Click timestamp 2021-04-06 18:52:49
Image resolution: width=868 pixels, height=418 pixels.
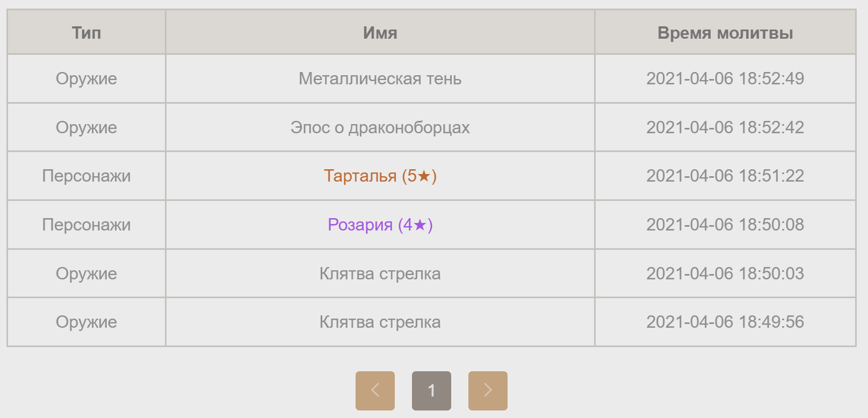coord(725,78)
